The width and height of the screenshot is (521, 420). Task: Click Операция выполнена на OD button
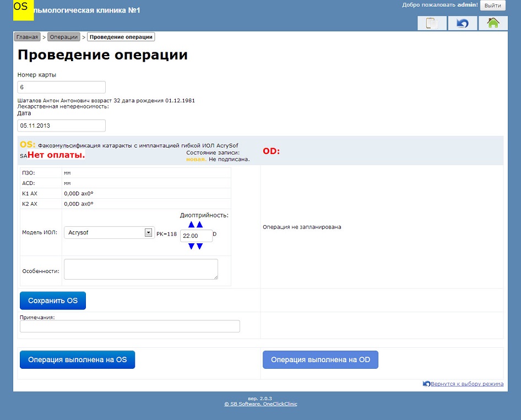click(x=321, y=359)
